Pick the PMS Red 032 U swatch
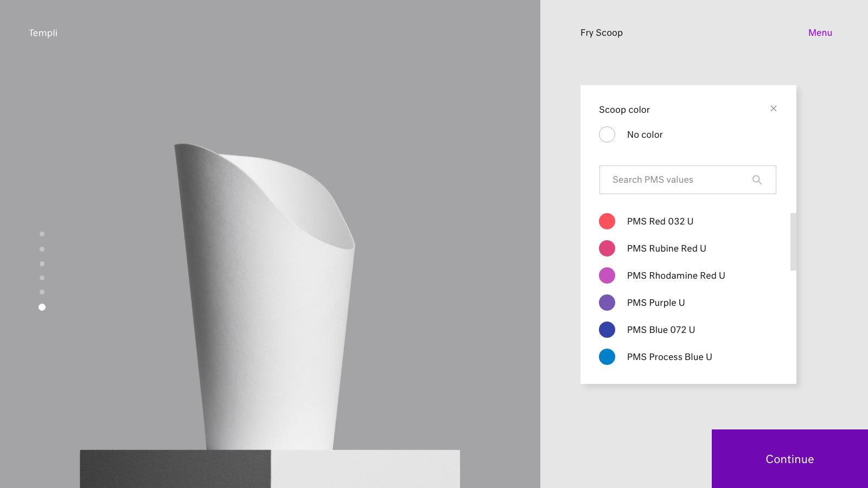This screenshot has height=488, width=868. tap(607, 221)
